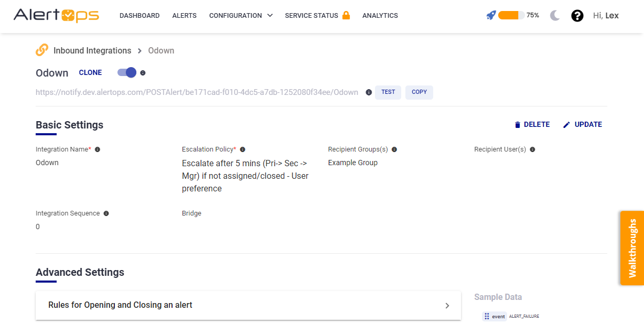The image size is (644, 323).
Task: Go to the Dashboard menu item
Action: click(x=139, y=16)
